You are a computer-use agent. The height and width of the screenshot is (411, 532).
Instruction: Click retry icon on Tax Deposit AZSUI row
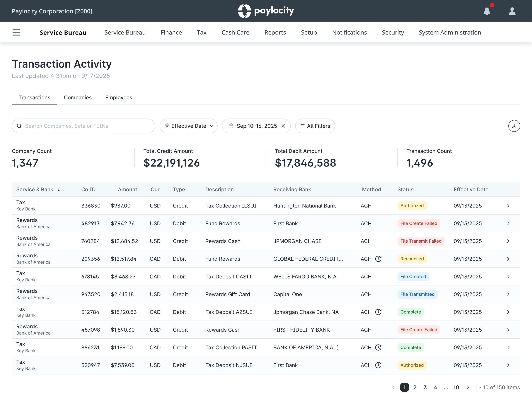[378, 312]
